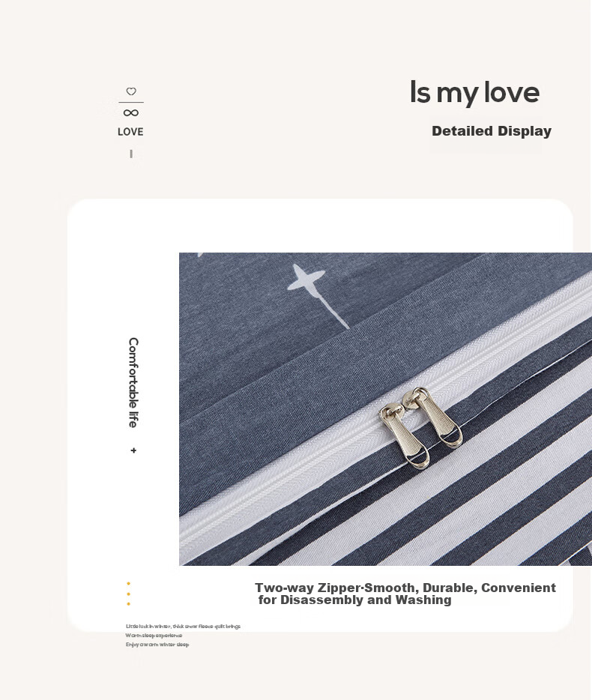Click 'Warm sleep experience' small text
Screen dimensions: 592x700
pyautogui.click(x=154, y=636)
